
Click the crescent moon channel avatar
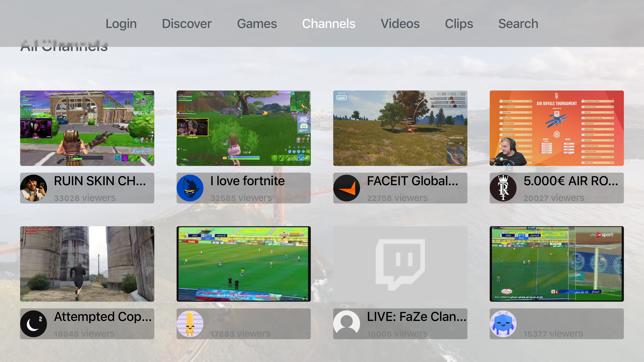point(34,324)
